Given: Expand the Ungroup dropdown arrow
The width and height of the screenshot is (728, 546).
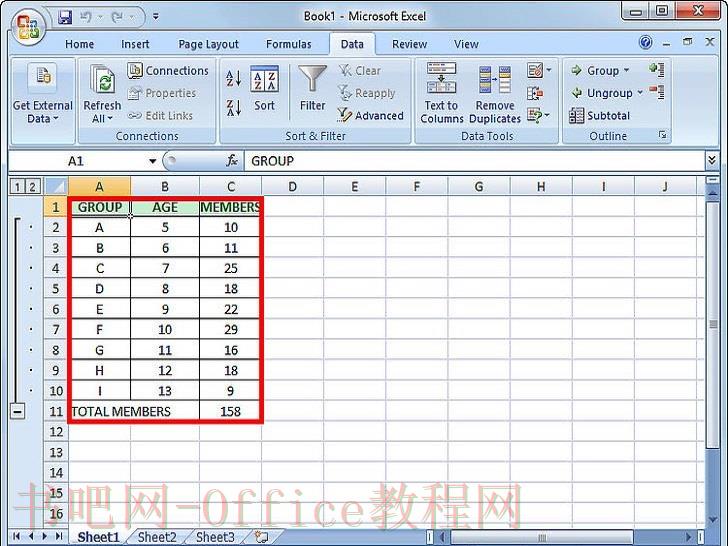Looking at the screenshot, I should 640,93.
